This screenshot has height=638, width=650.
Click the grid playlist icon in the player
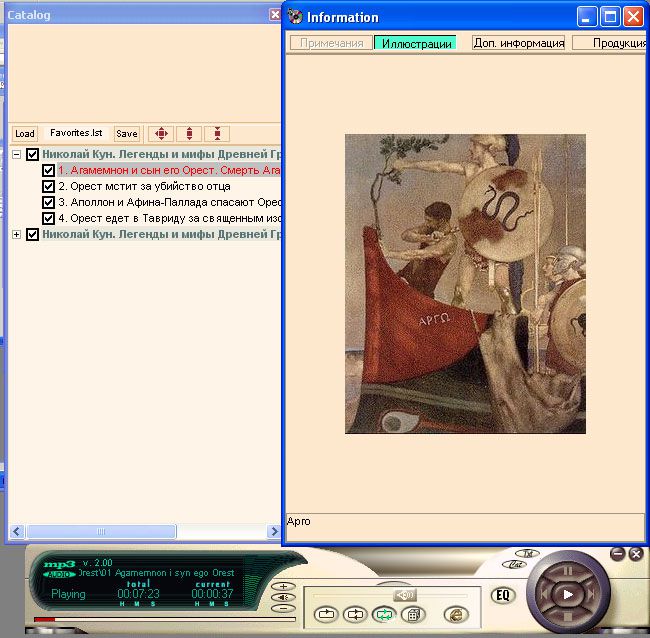click(x=412, y=615)
